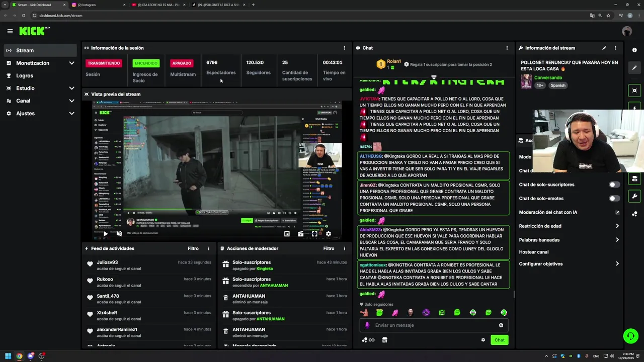Open Feed de actividades three-dot menu
Image resolution: width=644 pixels, height=362 pixels.
pos(208,248)
